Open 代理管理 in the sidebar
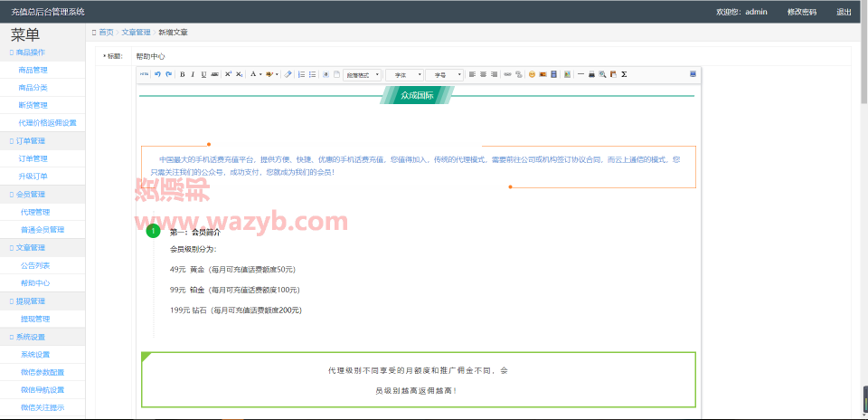The width and height of the screenshot is (868, 420). click(35, 212)
